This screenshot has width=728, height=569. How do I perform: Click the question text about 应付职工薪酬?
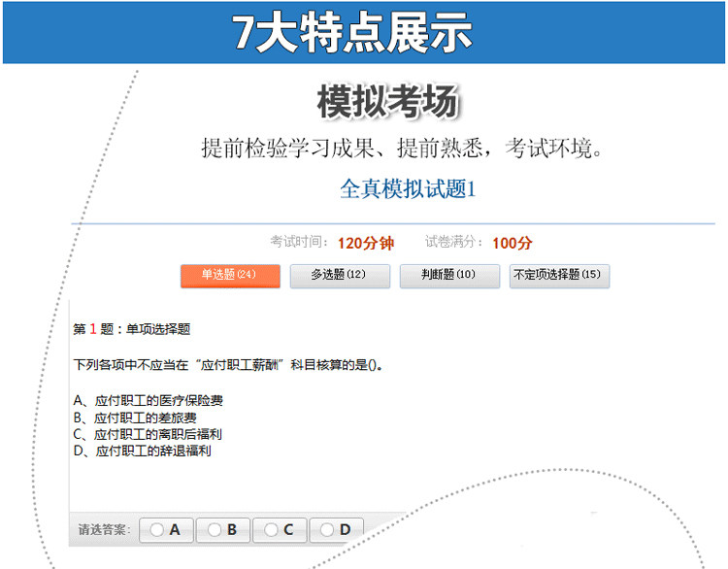coord(228,365)
